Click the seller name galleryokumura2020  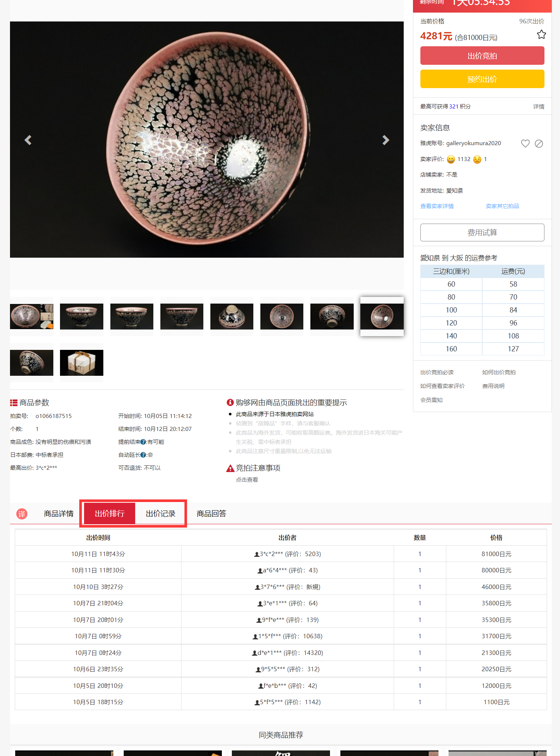473,143
